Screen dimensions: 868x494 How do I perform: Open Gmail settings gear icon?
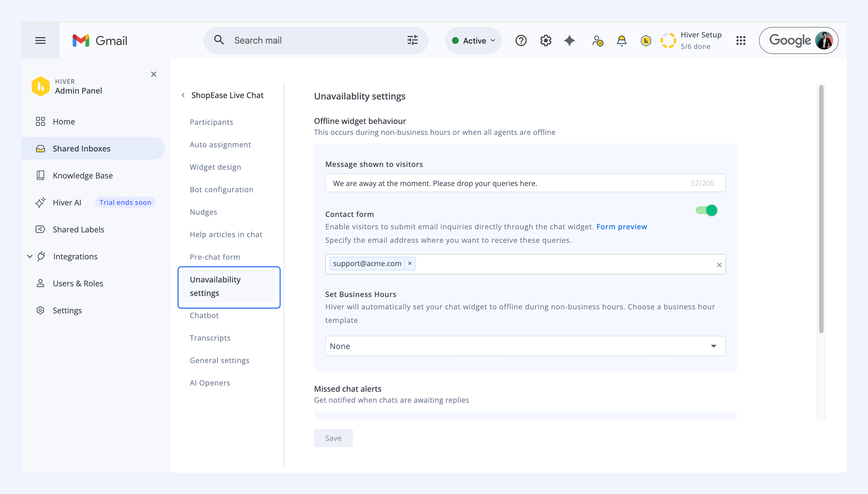pos(546,40)
